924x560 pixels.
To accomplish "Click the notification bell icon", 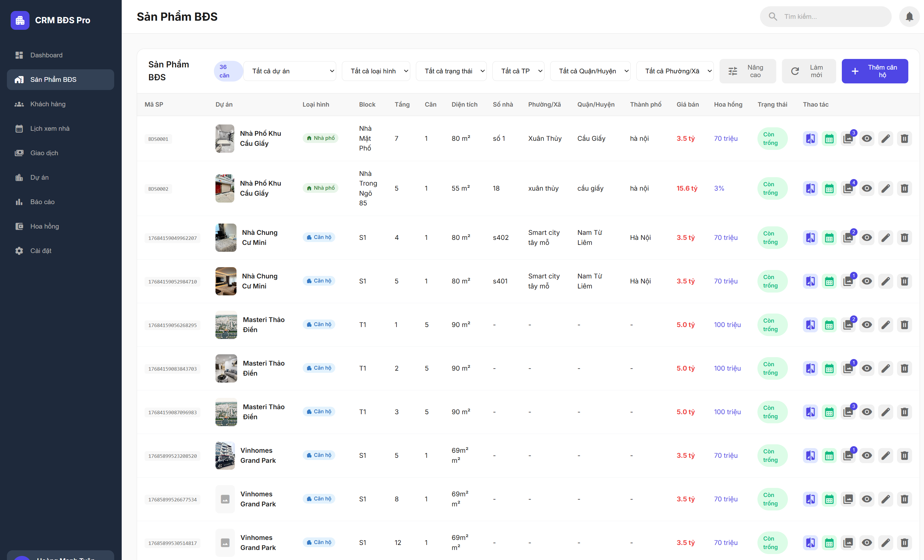I will point(909,17).
